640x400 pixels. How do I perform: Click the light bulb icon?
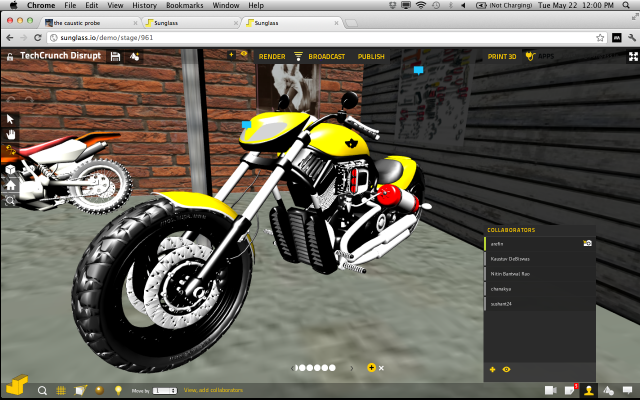118,390
